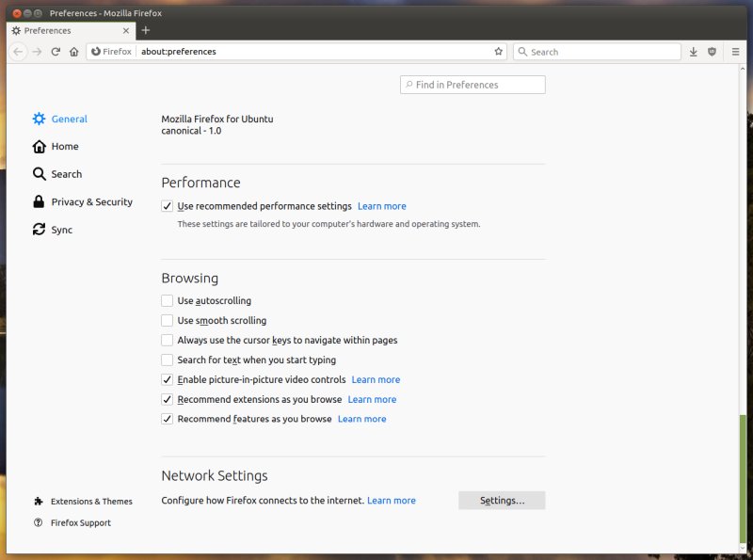Open the Firefox application menu
The image size is (753, 560).
[x=735, y=52]
